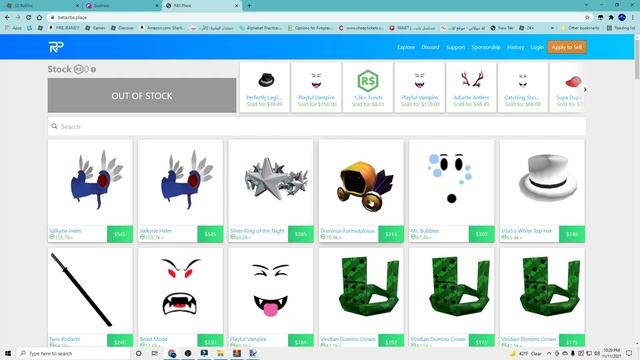This screenshot has width=640, height=360.
Task: View the History page
Action: pyautogui.click(x=516, y=47)
